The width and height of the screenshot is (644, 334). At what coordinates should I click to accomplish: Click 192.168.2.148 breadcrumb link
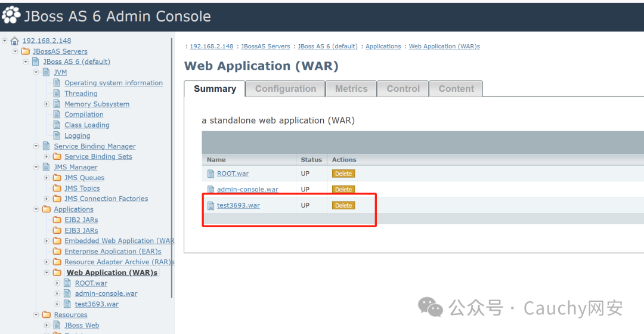(212, 47)
